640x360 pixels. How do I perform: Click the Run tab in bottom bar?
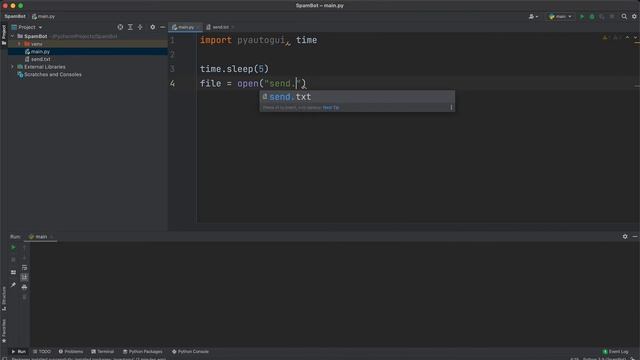pos(18,351)
